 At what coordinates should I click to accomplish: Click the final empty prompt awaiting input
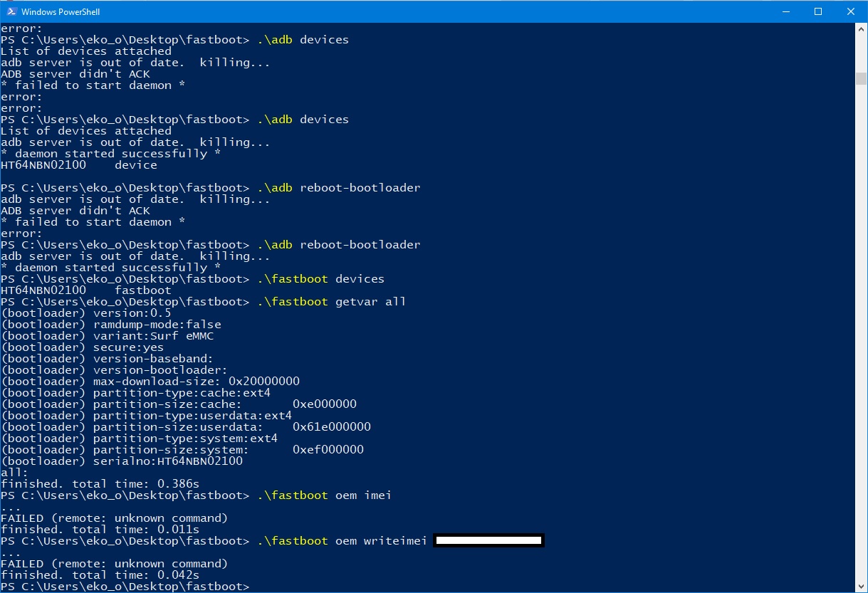(x=125, y=587)
